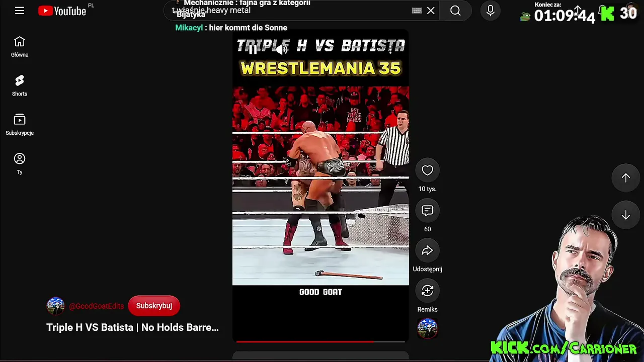Click the wrestling video frame
Screen dimensions: 644x362
(320, 186)
